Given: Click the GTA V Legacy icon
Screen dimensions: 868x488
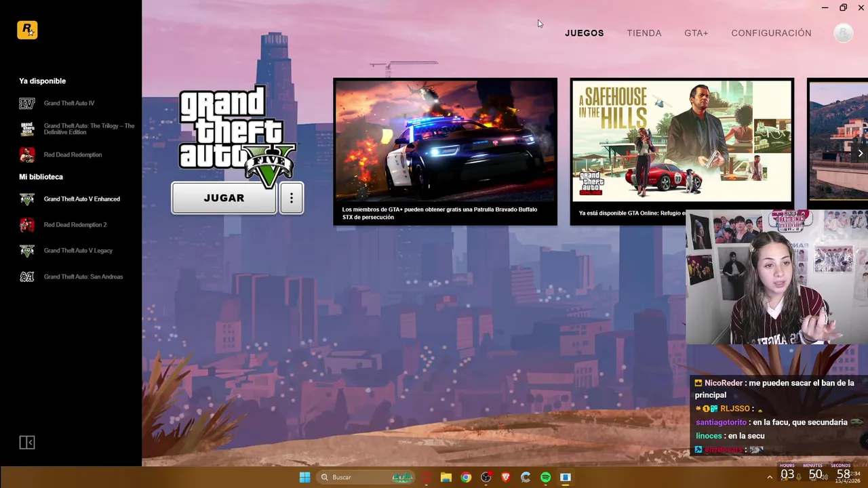Looking at the screenshot, I should 27,251.
